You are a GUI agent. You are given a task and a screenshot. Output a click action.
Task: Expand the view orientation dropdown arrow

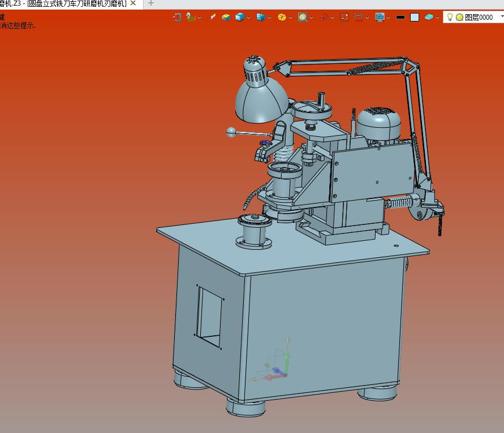(270, 18)
